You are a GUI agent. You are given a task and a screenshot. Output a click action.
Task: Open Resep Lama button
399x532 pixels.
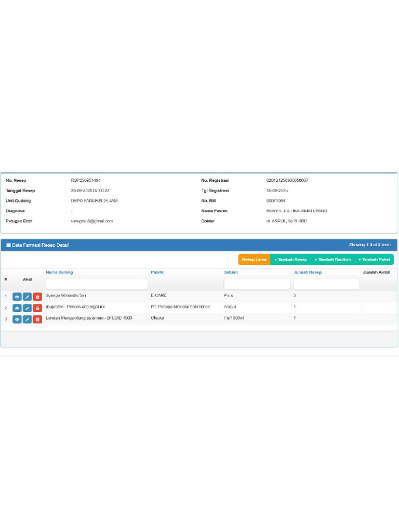(x=254, y=260)
